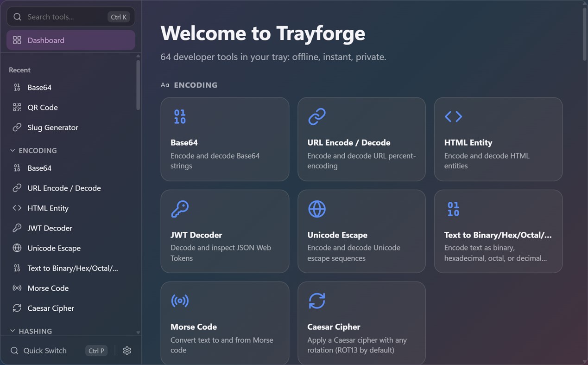
Task: Click the search magnifier icon
Action: tap(17, 17)
